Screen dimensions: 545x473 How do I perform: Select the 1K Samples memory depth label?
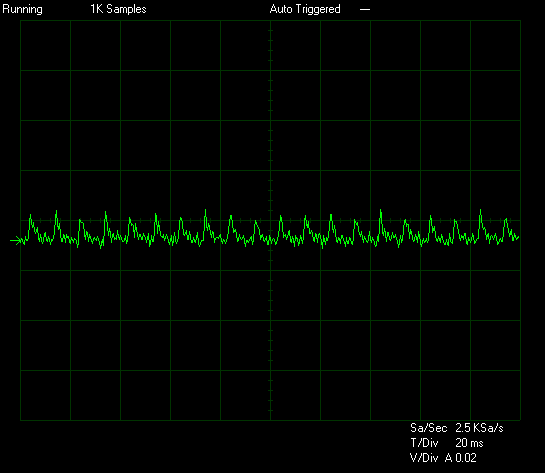click(118, 9)
